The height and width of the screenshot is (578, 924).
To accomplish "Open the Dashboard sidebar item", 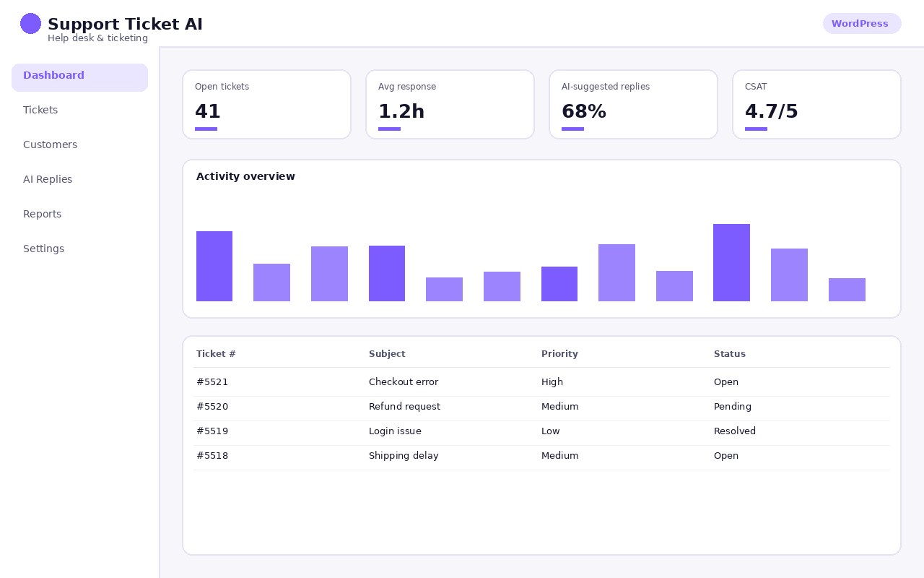I will coord(79,77).
